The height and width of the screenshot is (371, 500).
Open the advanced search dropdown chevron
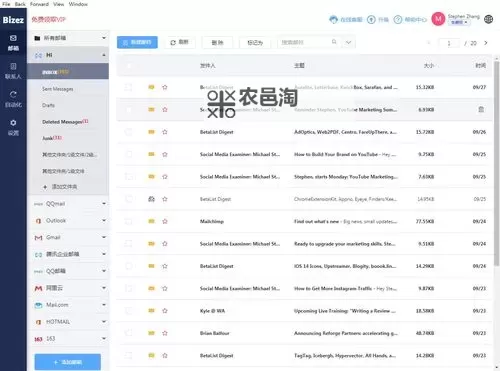coord(348,42)
